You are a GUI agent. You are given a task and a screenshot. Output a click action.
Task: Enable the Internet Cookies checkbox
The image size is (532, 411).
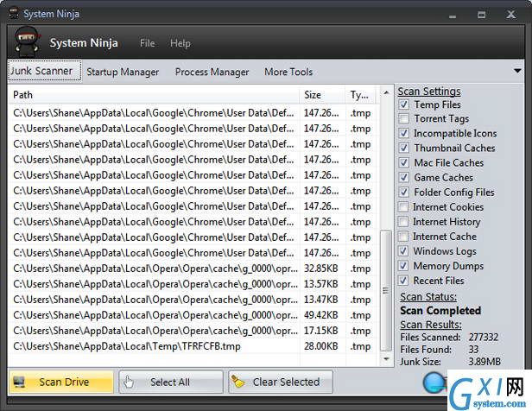tap(403, 207)
